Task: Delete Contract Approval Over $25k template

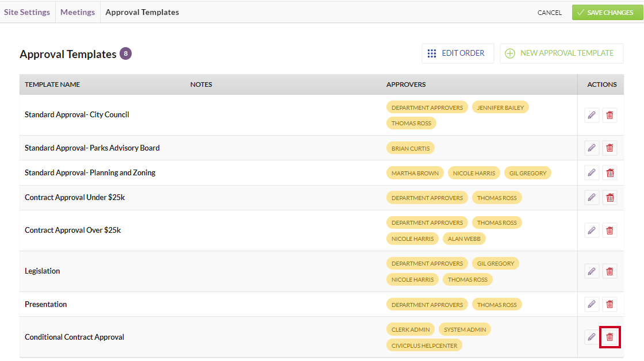Action: (610, 231)
